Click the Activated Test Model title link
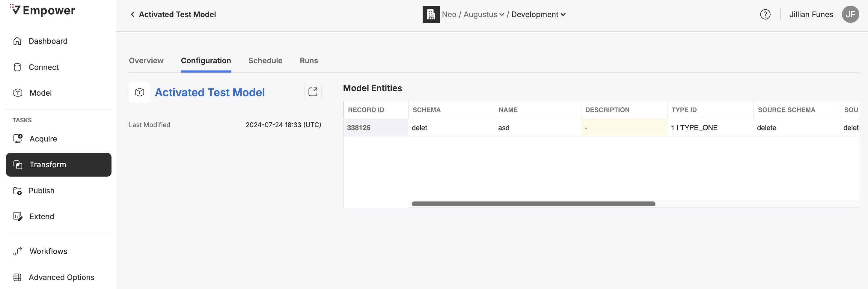 [x=210, y=92]
